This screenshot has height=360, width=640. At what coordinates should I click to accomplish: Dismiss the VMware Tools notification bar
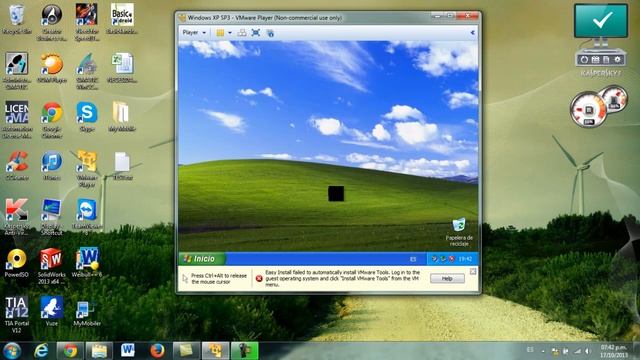click(473, 271)
